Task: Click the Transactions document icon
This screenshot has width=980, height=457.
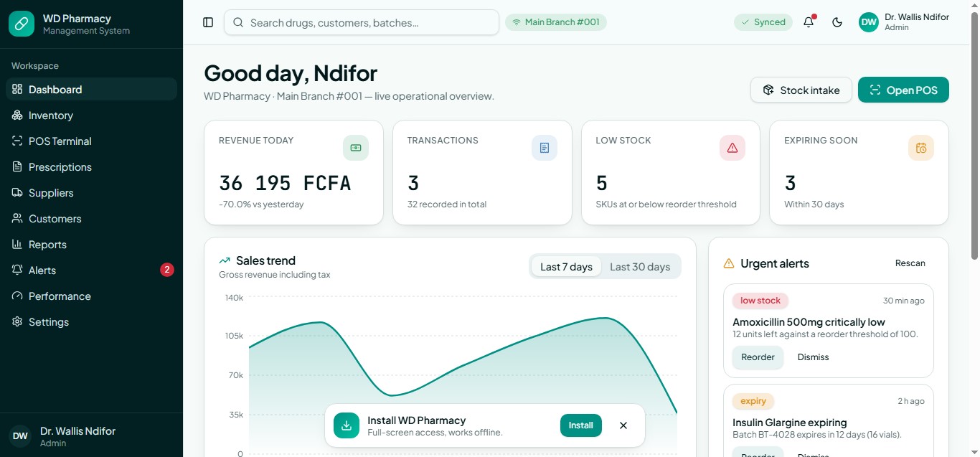Action: (x=545, y=148)
